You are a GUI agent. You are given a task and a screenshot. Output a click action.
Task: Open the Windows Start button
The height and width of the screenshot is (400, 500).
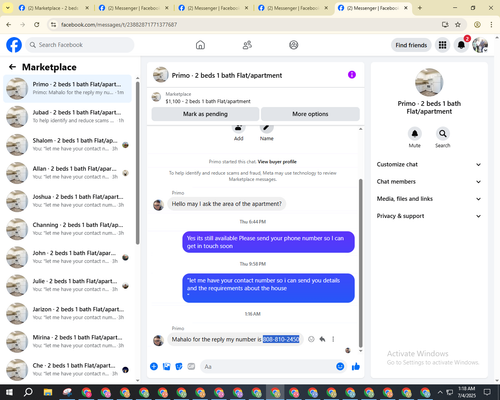[9, 392]
